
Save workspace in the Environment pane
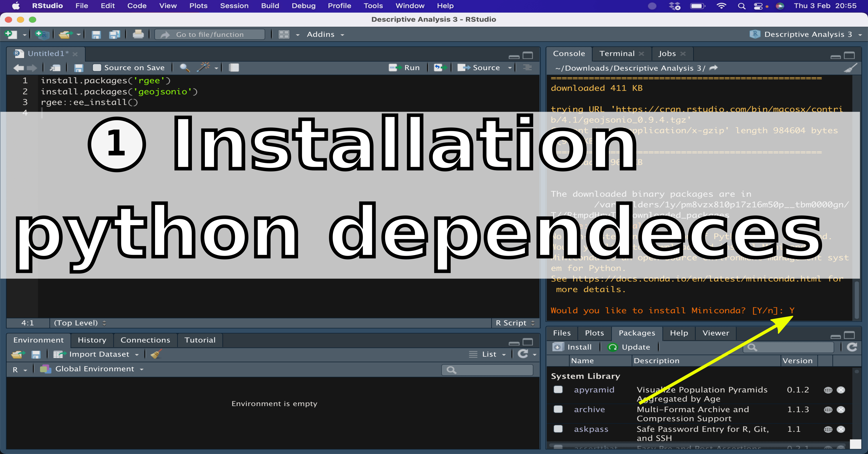36,355
